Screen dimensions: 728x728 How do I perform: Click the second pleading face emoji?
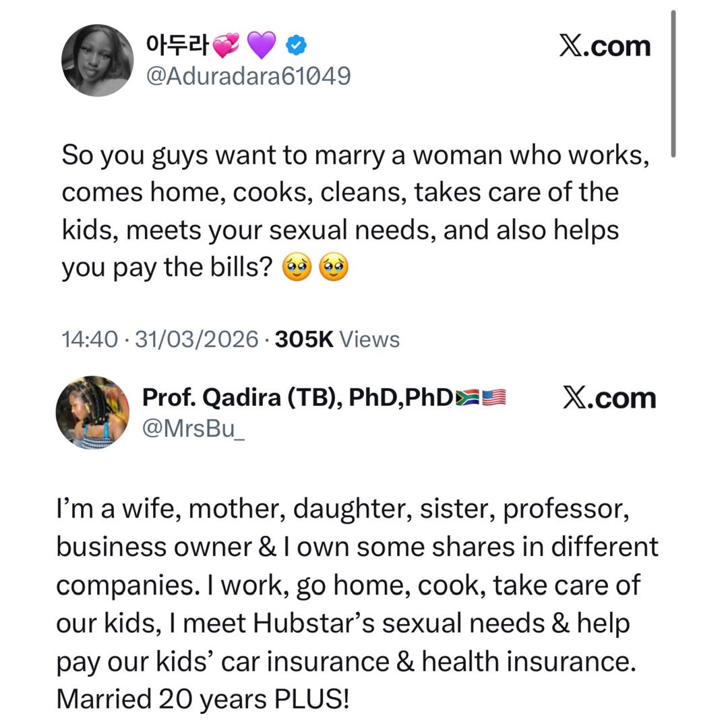coord(334,268)
